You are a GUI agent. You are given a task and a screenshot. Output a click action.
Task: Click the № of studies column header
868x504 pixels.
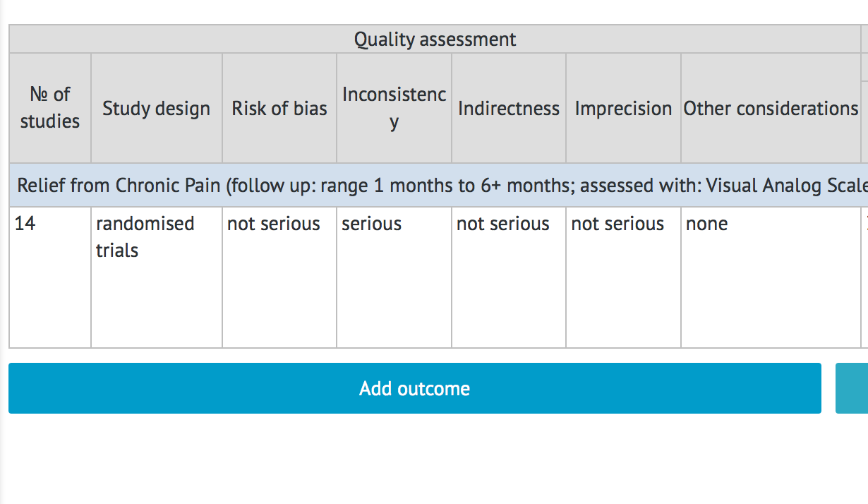(50, 108)
